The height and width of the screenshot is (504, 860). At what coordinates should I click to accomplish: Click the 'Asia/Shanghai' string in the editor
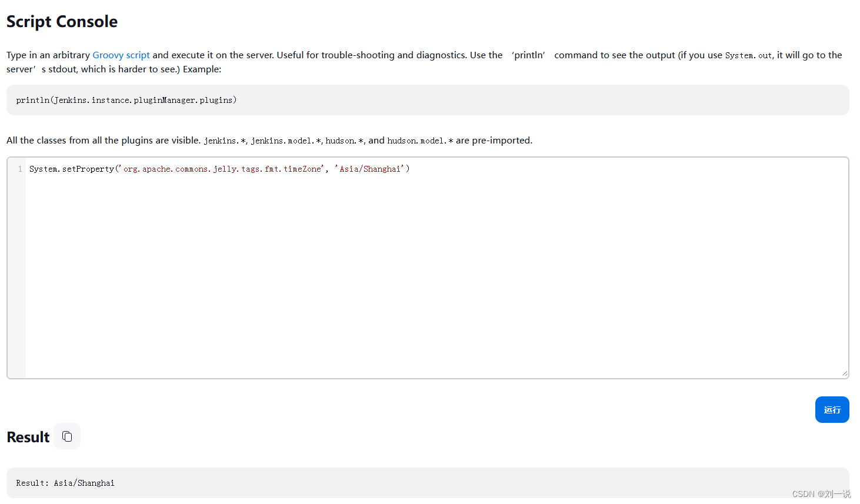coord(369,169)
